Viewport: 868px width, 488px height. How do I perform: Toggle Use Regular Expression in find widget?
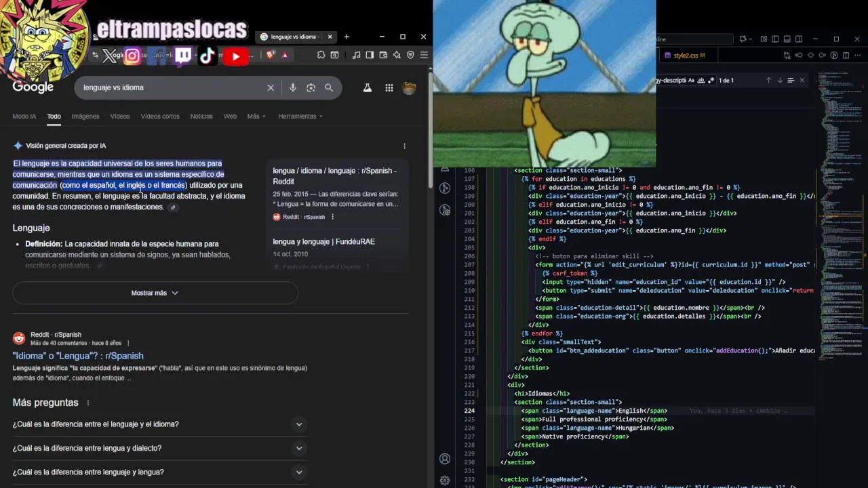tap(711, 80)
